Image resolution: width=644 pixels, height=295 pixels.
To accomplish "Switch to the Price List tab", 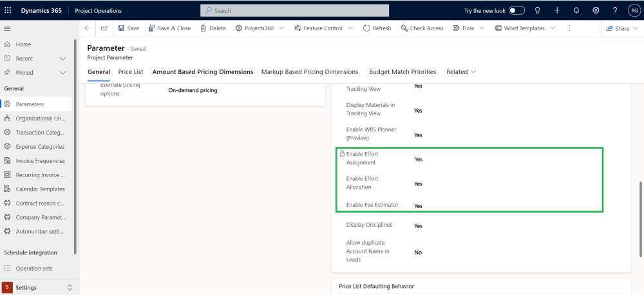I will click(x=131, y=71).
